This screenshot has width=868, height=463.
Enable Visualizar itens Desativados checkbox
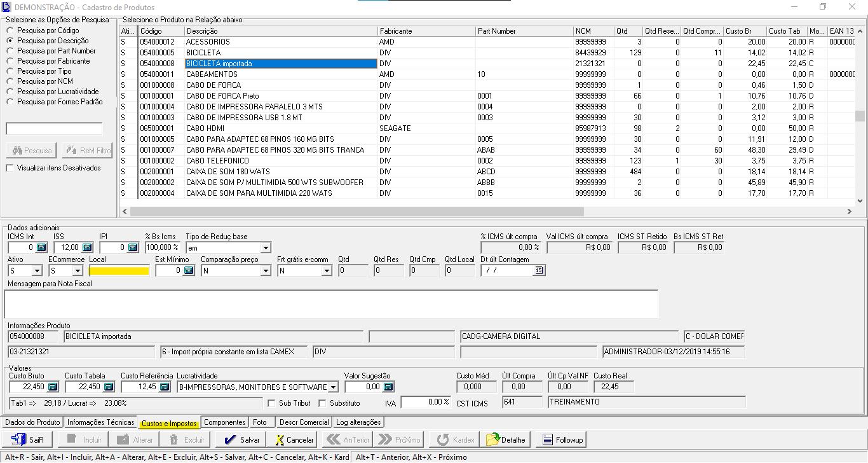[10, 168]
